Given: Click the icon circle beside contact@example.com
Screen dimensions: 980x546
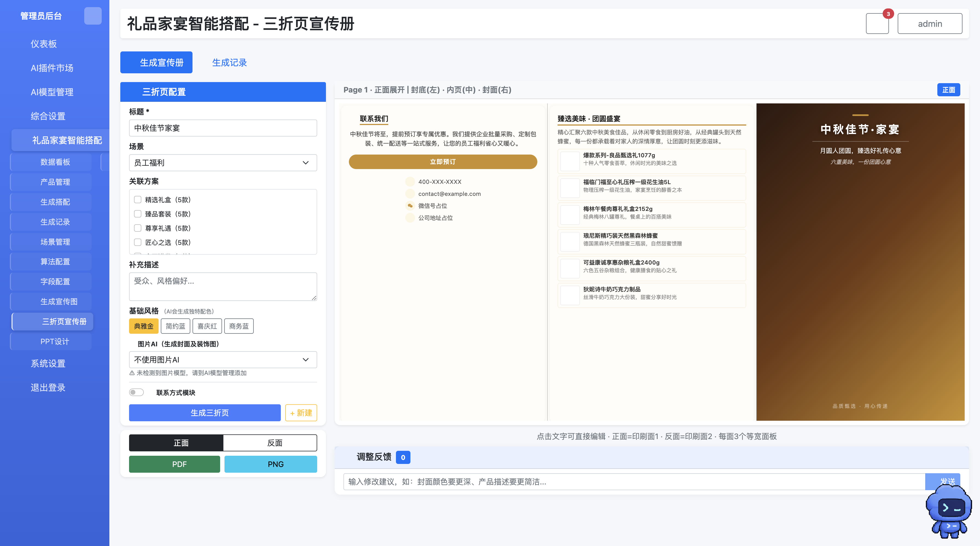Looking at the screenshot, I should tap(410, 194).
